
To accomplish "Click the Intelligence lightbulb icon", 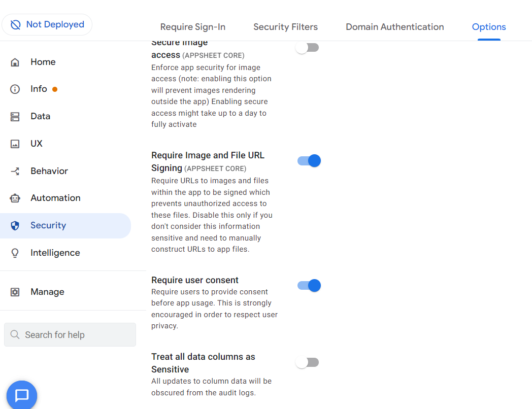I will pyautogui.click(x=15, y=253).
